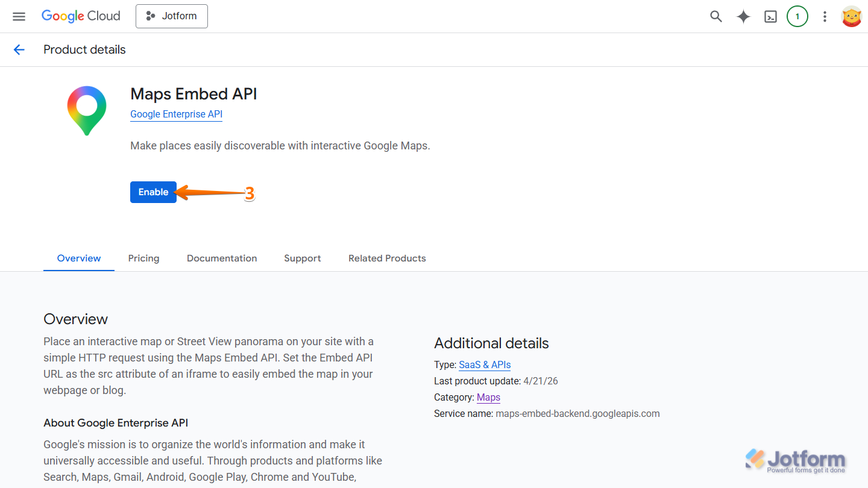This screenshot has width=868, height=488.
Task: Open the Documentation tab
Action: [222, 258]
